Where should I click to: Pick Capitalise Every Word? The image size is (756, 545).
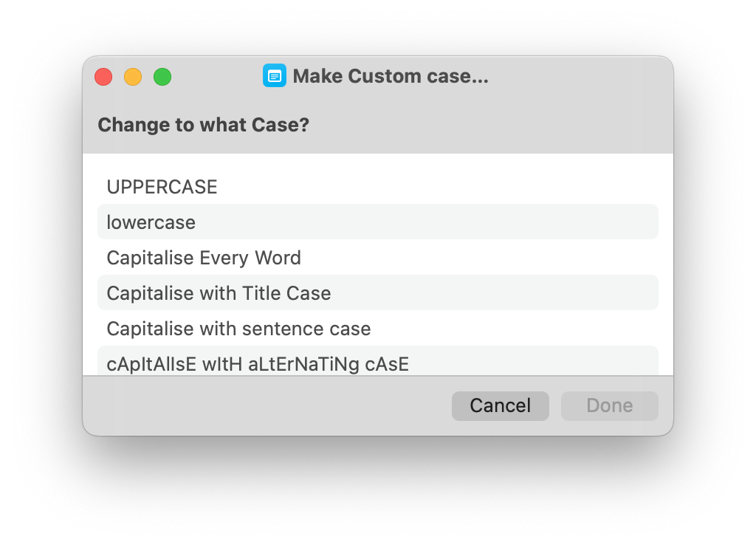pyautogui.click(x=204, y=258)
